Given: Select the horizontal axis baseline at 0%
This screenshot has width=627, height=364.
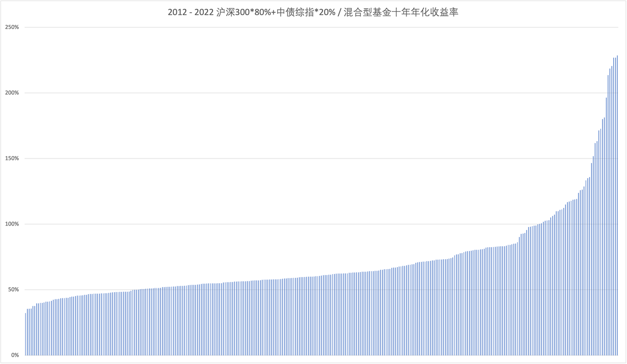Looking at the screenshot, I should pos(313,356).
